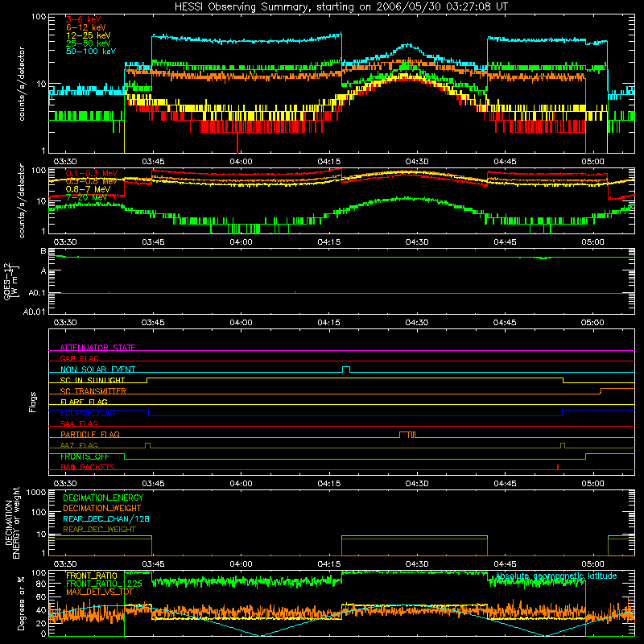
Task: Click the 'Flags' vertical axis title
Action: click(33, 402)
